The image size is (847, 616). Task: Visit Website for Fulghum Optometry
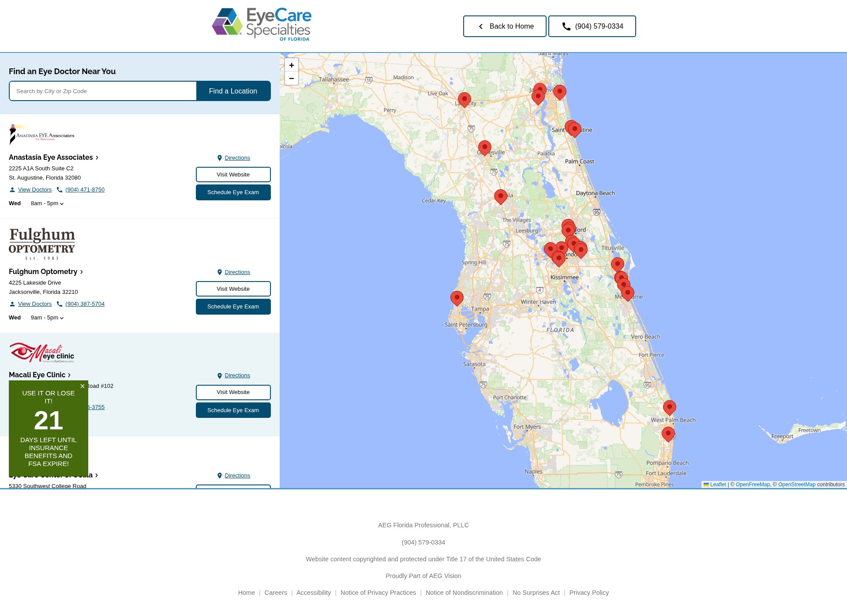[x=233, y=289]
